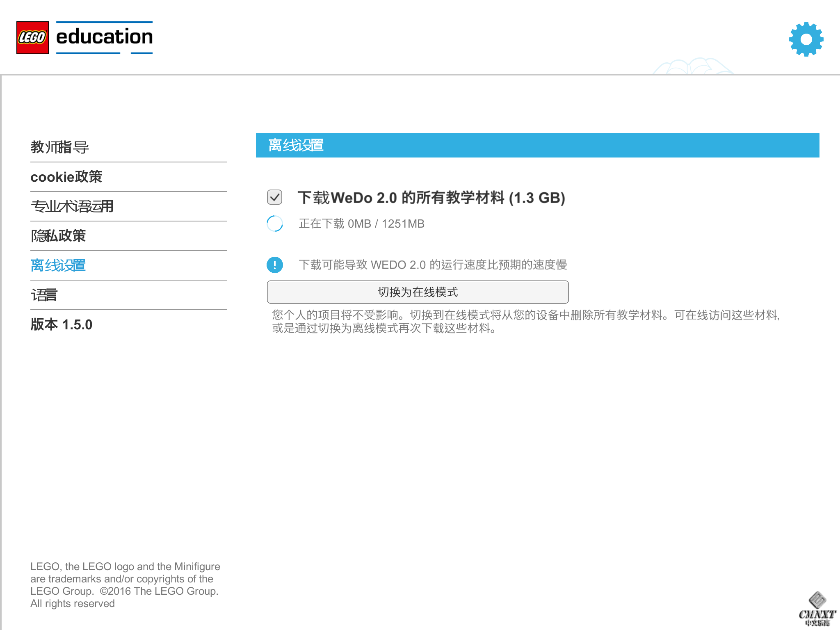The image size is (840, 630).
Task: Open the 语言 language menu item
Action: [x=128, y=295]
